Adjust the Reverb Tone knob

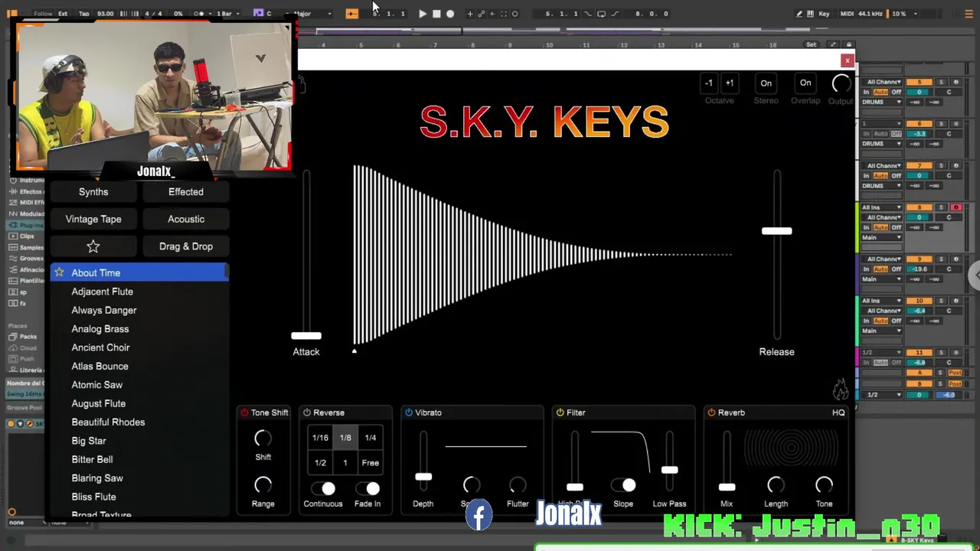(824, 485)
